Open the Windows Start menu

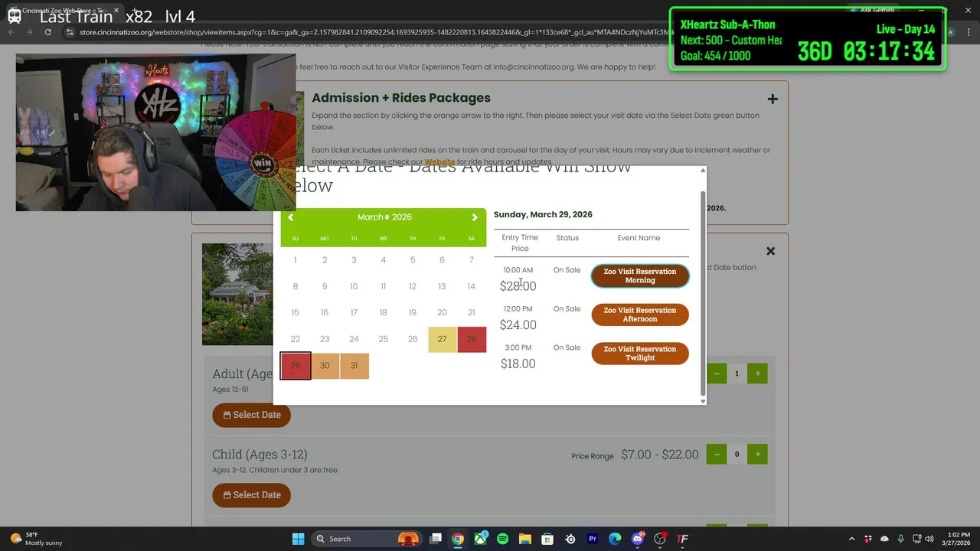pyautogui.click(x=298, y=539)
